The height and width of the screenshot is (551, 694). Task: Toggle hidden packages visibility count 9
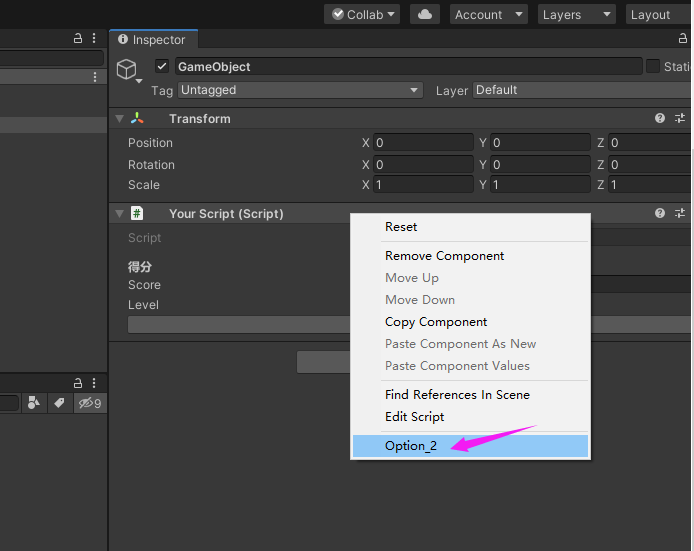(90, 403)
